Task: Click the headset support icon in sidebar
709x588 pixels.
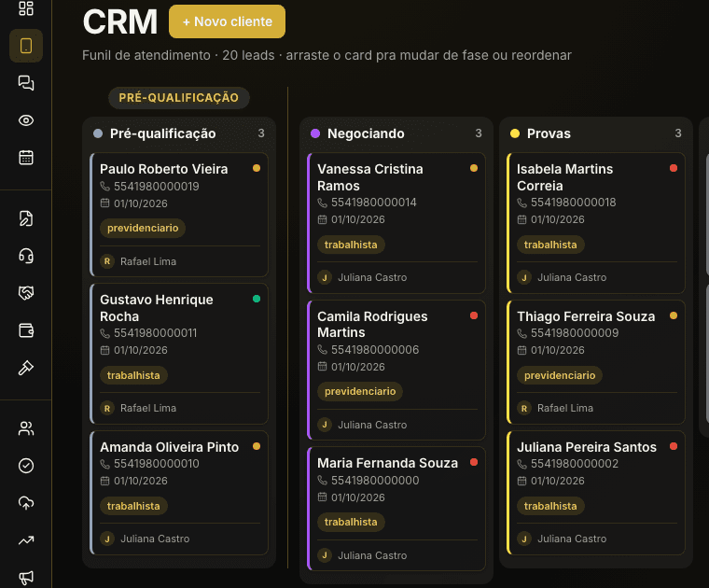Action: pyautogui.click(x=26, y=256)
